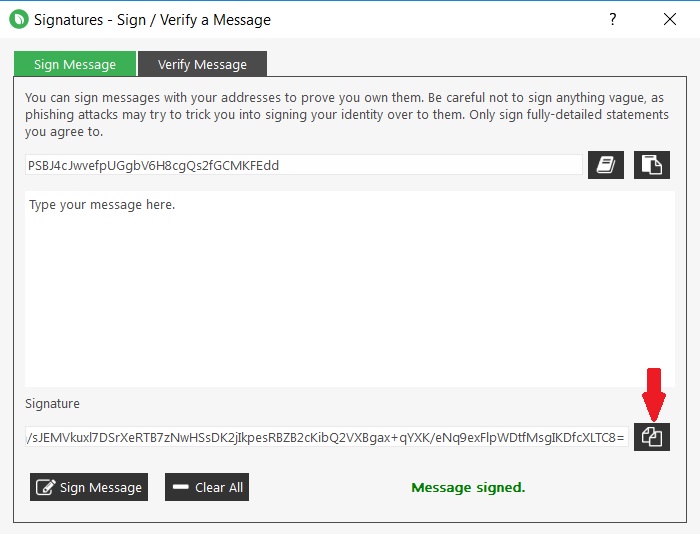Click the green "Message signed." status text
Screen dimensions: 700x534
[x=468, y=488]
